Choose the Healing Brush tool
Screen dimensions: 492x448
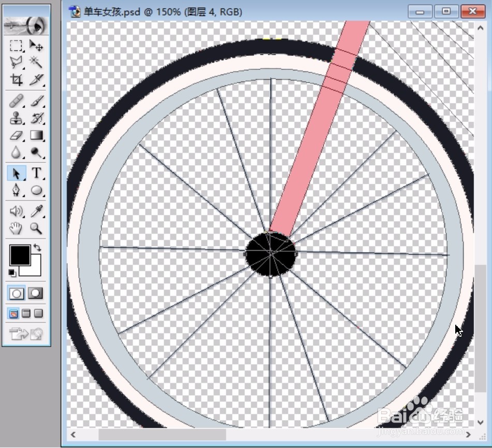pos(16,101)
